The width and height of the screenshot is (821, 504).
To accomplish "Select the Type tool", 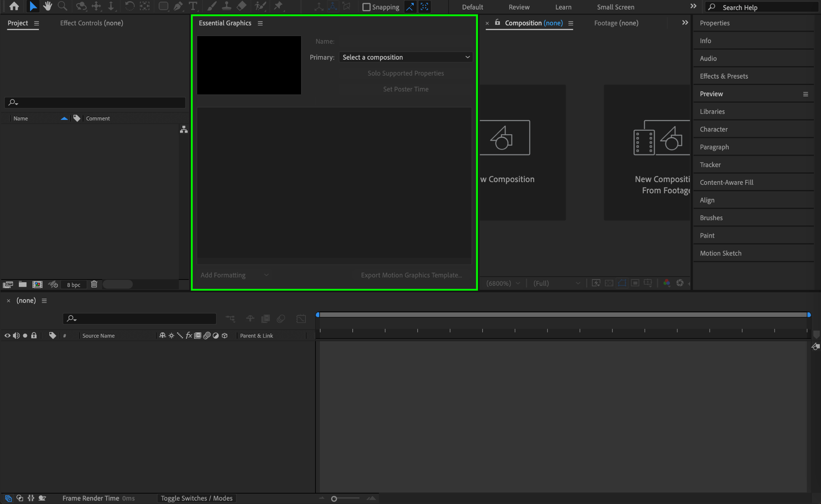I will click(x=193, y=6).
